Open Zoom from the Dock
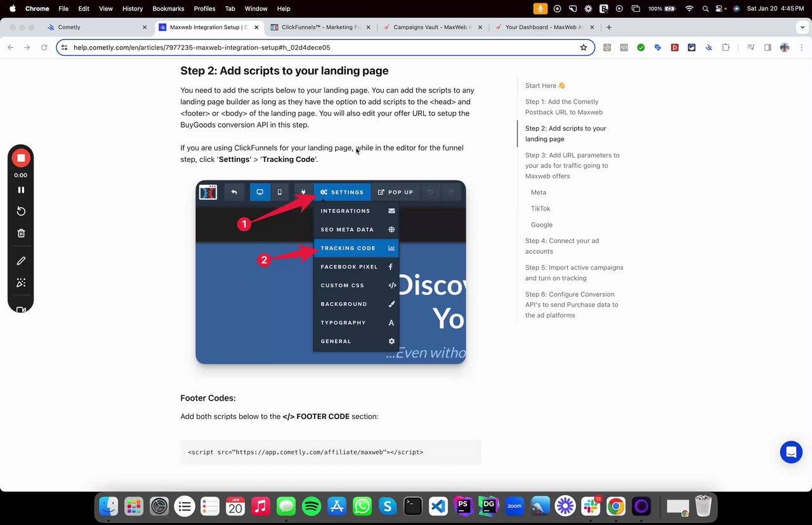Screen dimensions: 812x525 pos(514,506)
